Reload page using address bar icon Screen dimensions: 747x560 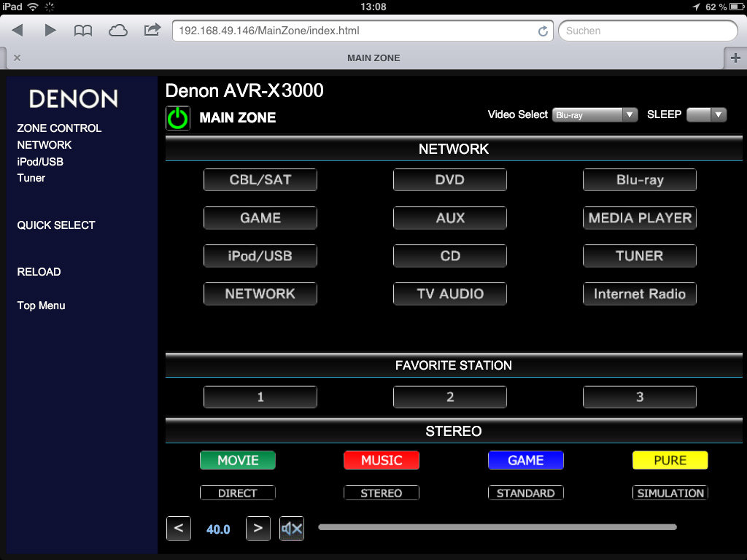pos(543,31)
